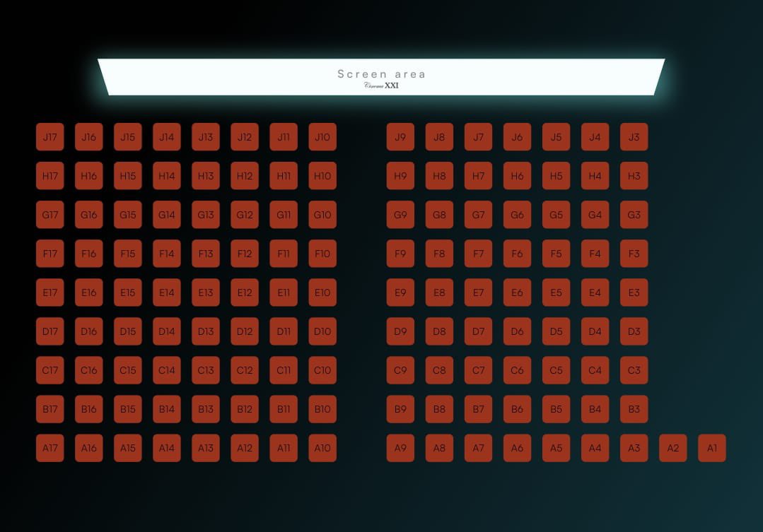Pick seat G3
The image size is (763, 532).
coord(634,215)
